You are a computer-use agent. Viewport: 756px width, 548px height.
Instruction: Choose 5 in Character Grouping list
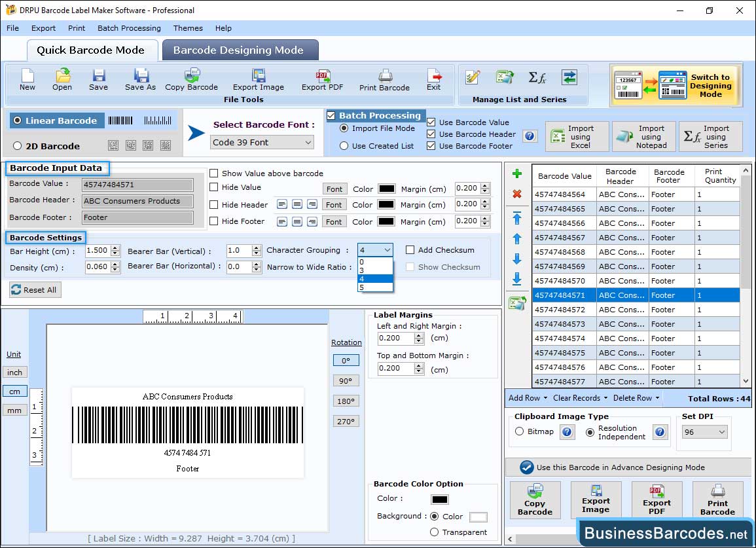point(375,287)
